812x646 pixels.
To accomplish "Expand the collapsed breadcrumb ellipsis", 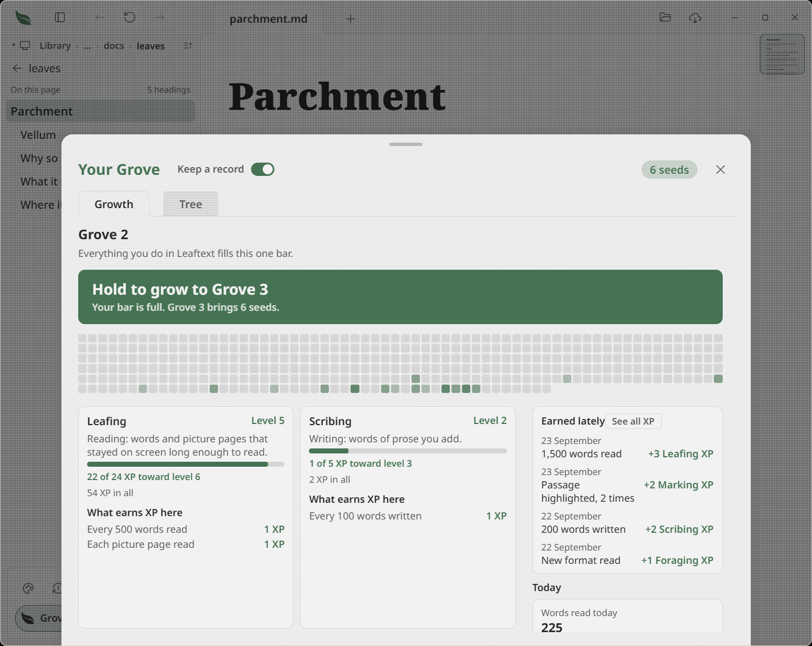I will (87, 46).
